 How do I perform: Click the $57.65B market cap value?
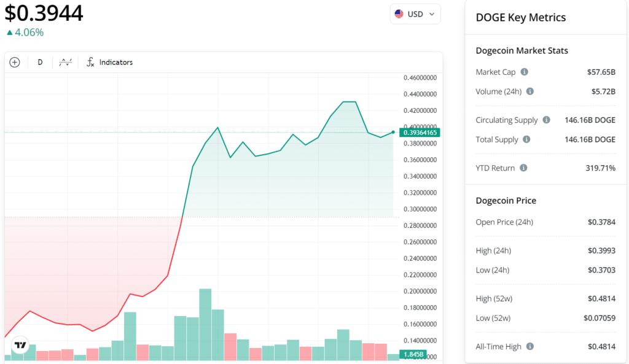(601, 72)
